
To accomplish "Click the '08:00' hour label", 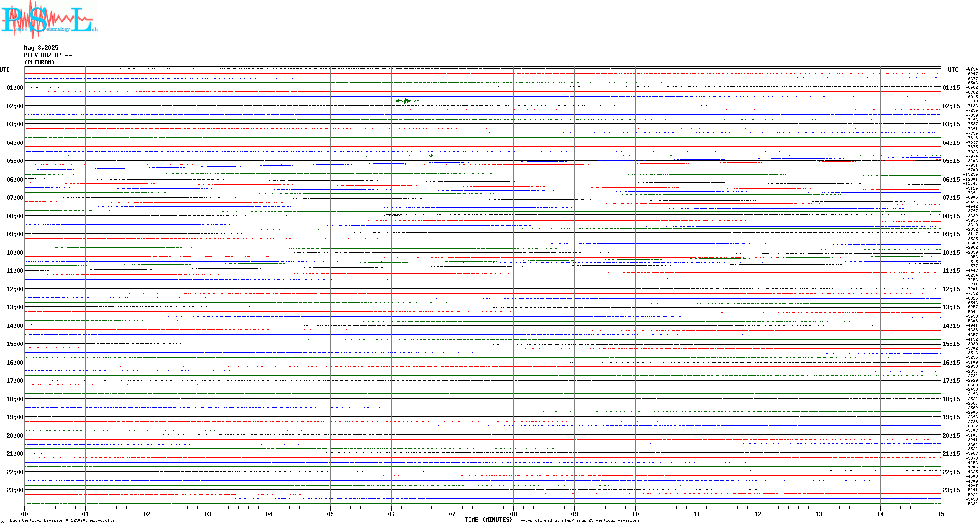I will click(x=15, y=216).
